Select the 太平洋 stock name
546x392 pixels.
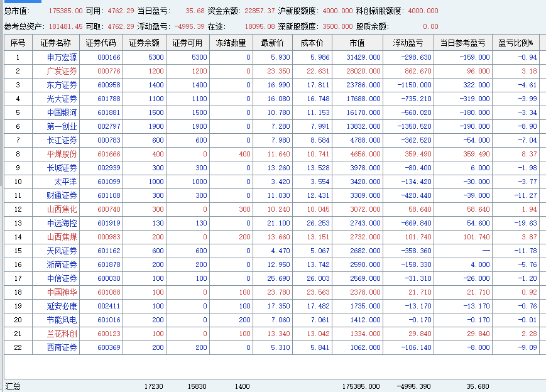point(66,182)
